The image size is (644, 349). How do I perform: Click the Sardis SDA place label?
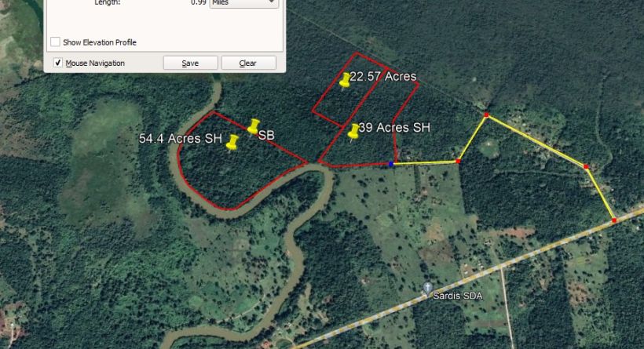pos(458,296)
